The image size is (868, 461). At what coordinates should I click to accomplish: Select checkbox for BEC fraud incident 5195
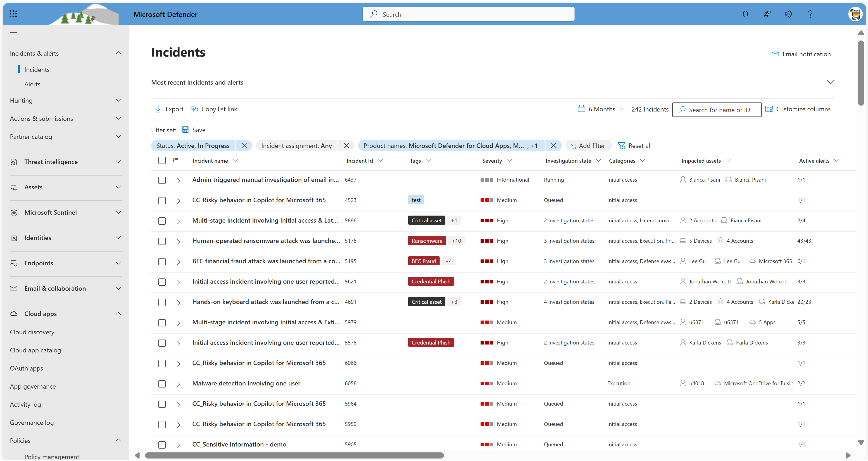162,262
